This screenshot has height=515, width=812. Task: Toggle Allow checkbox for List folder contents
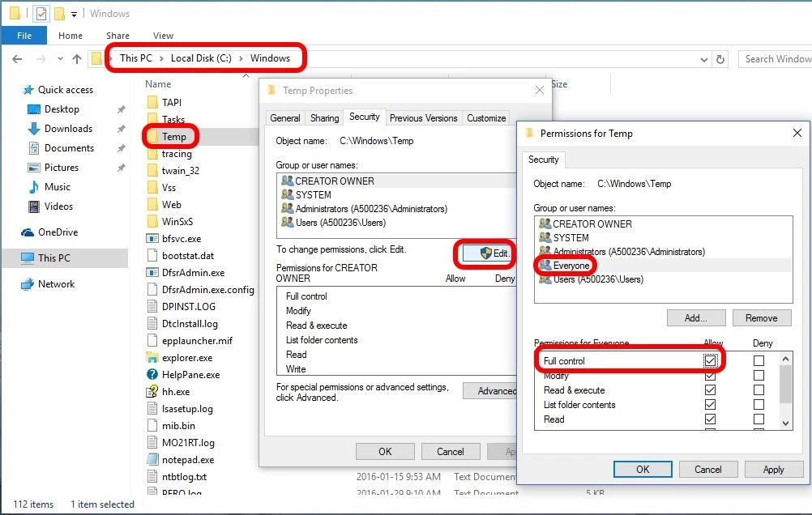pos(710,404)
